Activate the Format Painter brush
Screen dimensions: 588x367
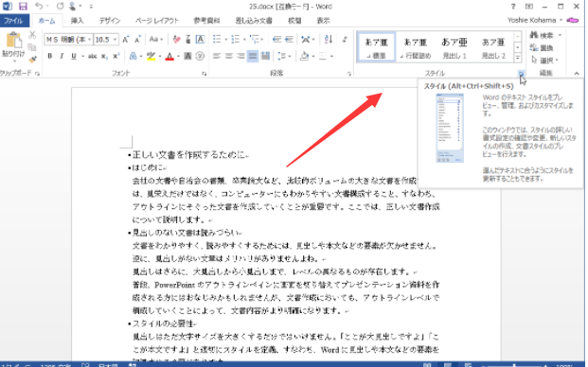[x=32, y=60]
